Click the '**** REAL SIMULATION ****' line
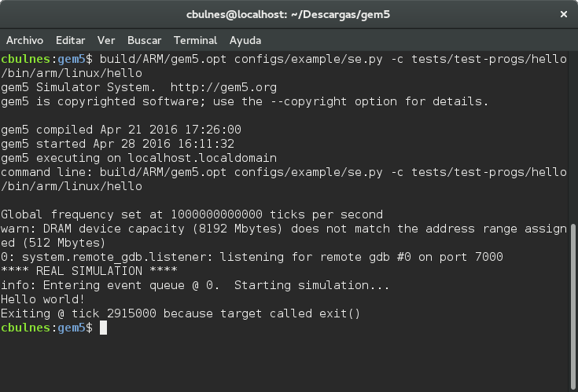 coord(89,271)
